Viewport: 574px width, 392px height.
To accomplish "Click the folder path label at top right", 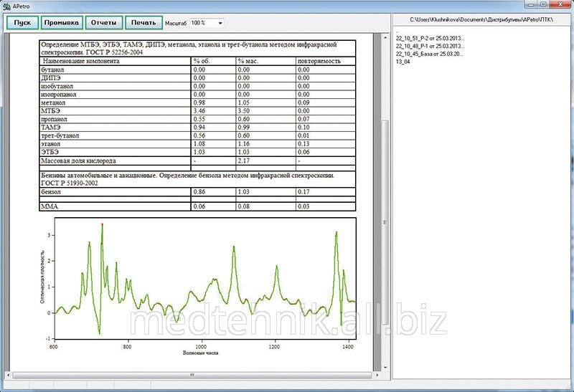I will [482, 19].
